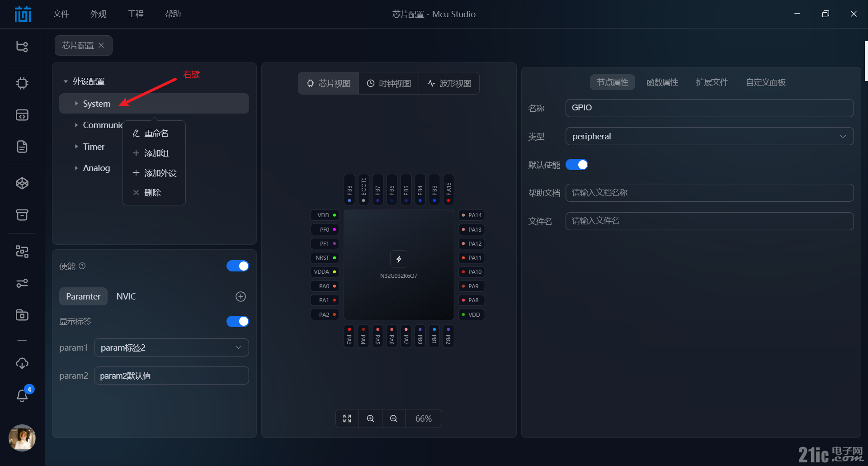Image resolution: width=868 pixels, height=466 pixels.
Task: Toggle the 默认使能 switch
Action: [x=577, y=165]
